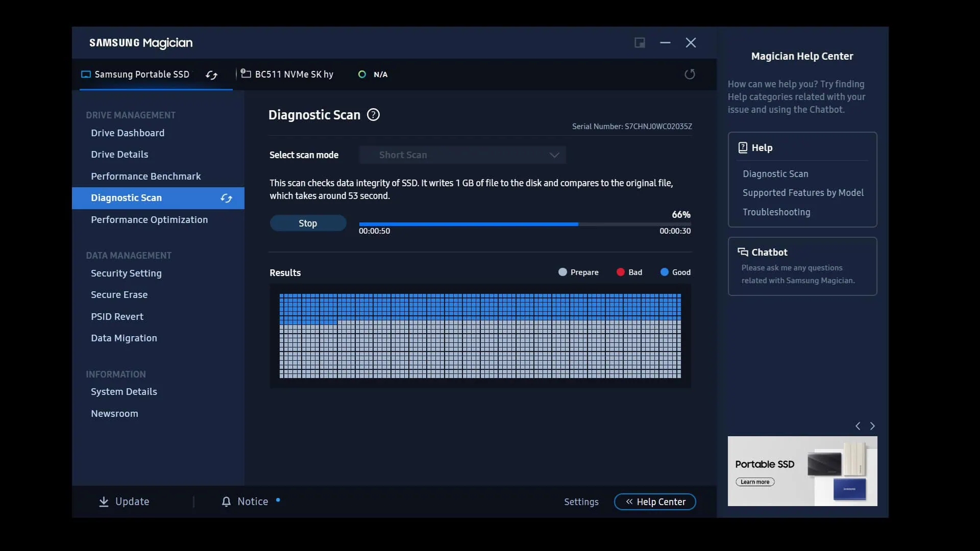
Task: Collapse the Help Center panel
Action: pyautogui.click(x=655, y=502)
